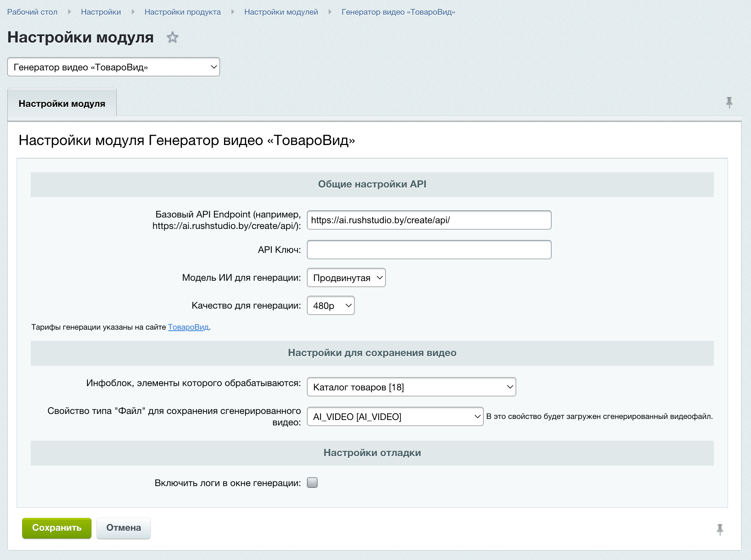This screenshot has width=751, height=560.
Task: Click the bottom pin icon near buttons
Action: 720,529
